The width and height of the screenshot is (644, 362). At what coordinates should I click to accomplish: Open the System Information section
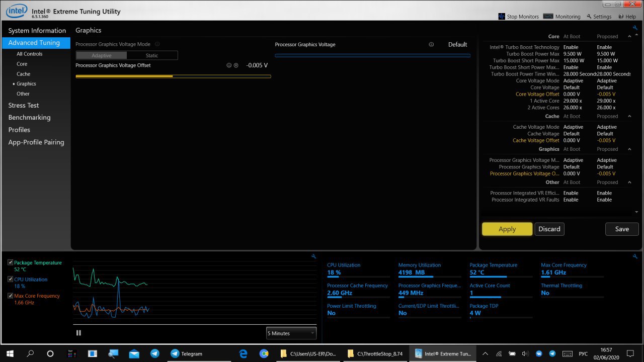click(37, 31)
